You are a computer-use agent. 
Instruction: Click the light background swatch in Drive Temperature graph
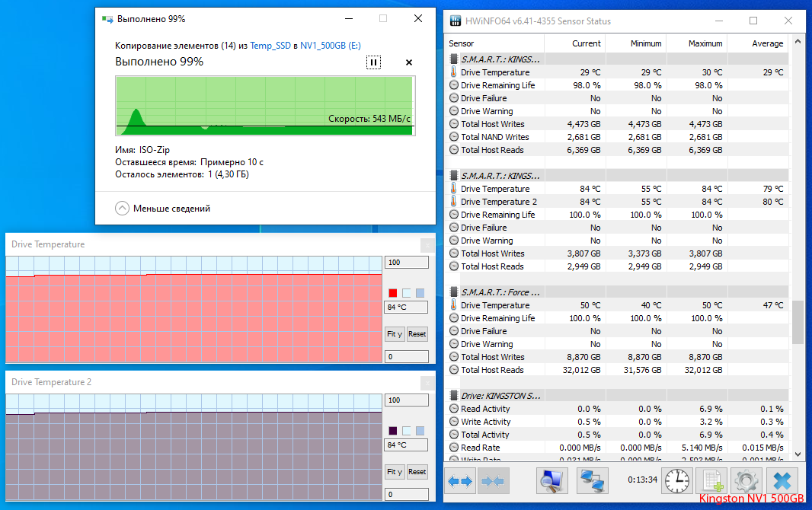407,293
